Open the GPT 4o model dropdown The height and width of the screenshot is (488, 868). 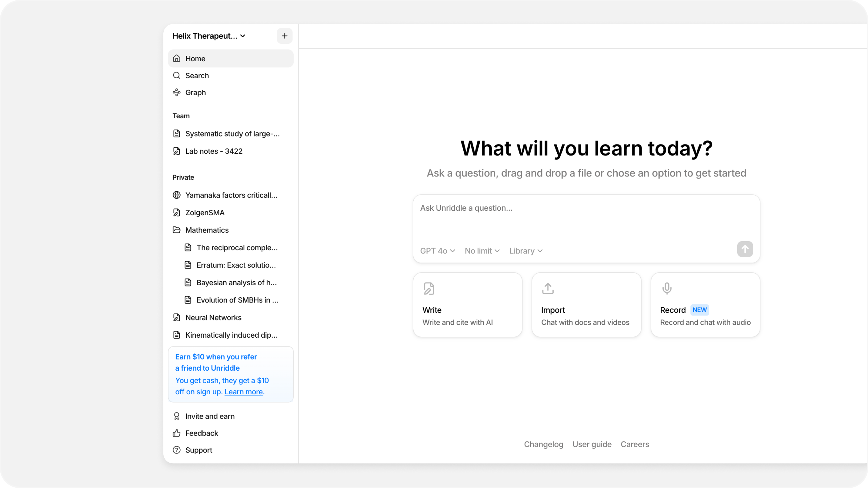pos(437,251)
